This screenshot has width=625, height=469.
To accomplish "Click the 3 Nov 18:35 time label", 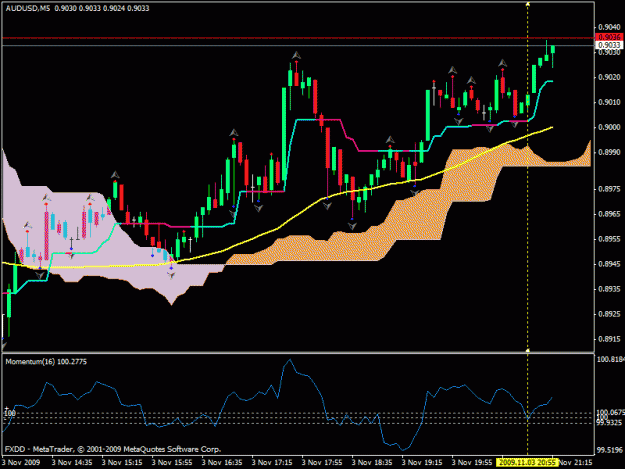I will [x=372, y=463].
